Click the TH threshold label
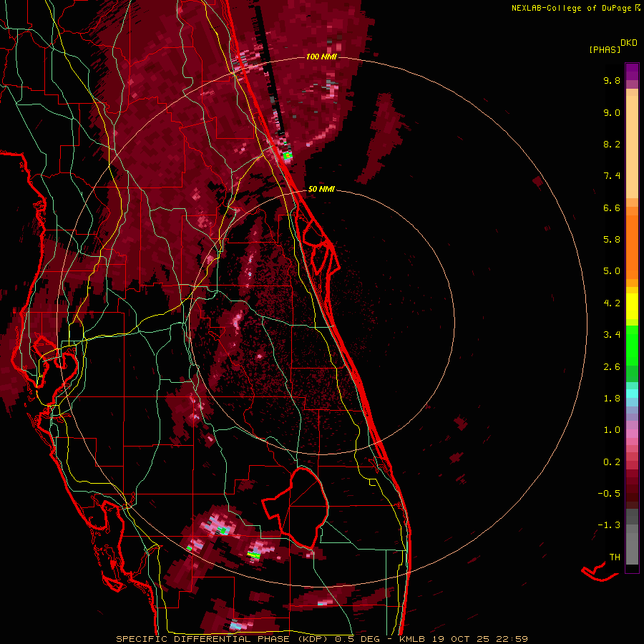 (615, 557)
